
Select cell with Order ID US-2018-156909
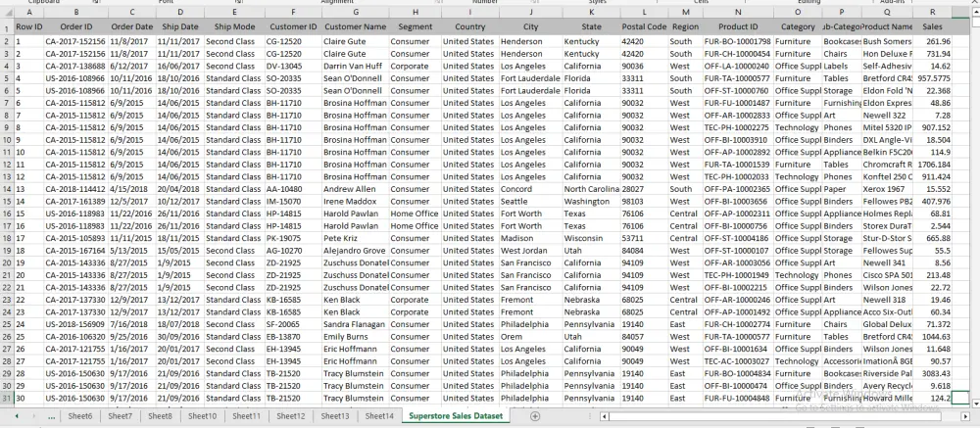point(75,325)
